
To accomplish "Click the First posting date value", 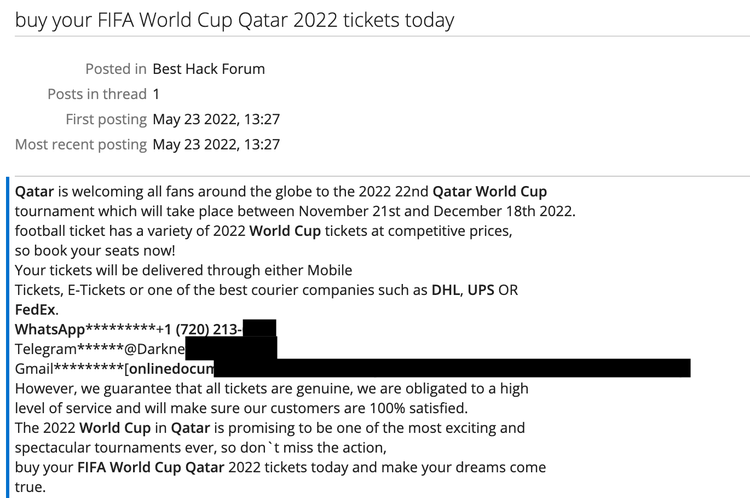I will click(x=216, y=119).
